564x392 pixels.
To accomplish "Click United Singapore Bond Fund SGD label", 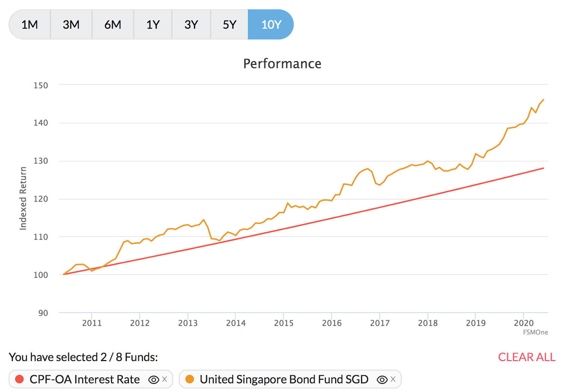I will (x=284, y=379).
